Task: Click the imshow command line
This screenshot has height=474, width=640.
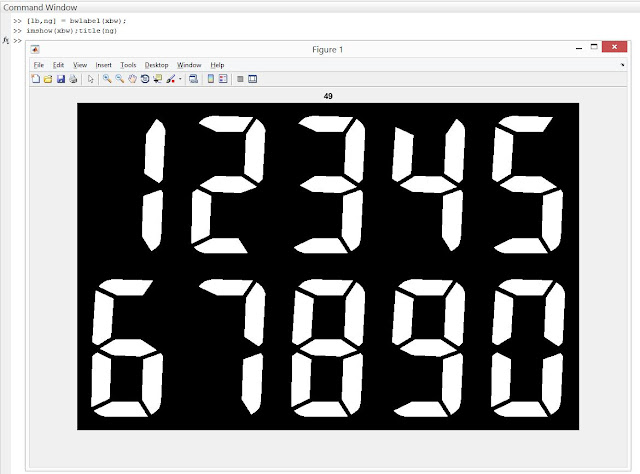Action: 71,31
